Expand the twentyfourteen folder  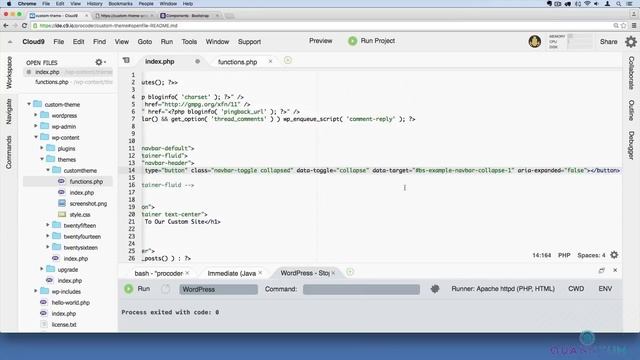48,236
